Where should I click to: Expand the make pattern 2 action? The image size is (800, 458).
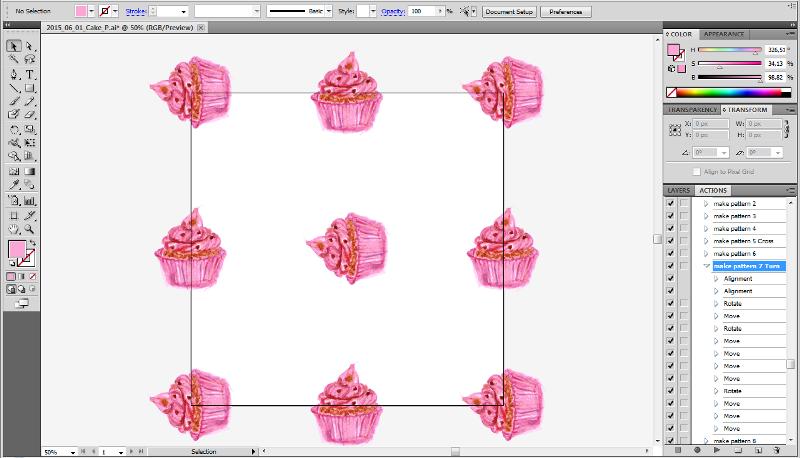[x=706, y=203]
